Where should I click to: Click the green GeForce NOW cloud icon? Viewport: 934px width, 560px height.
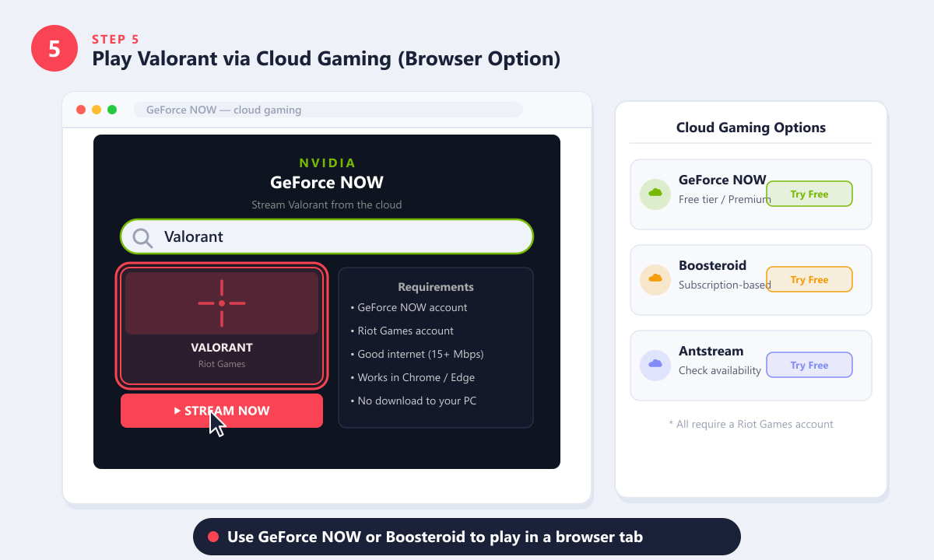pos(655,194)
